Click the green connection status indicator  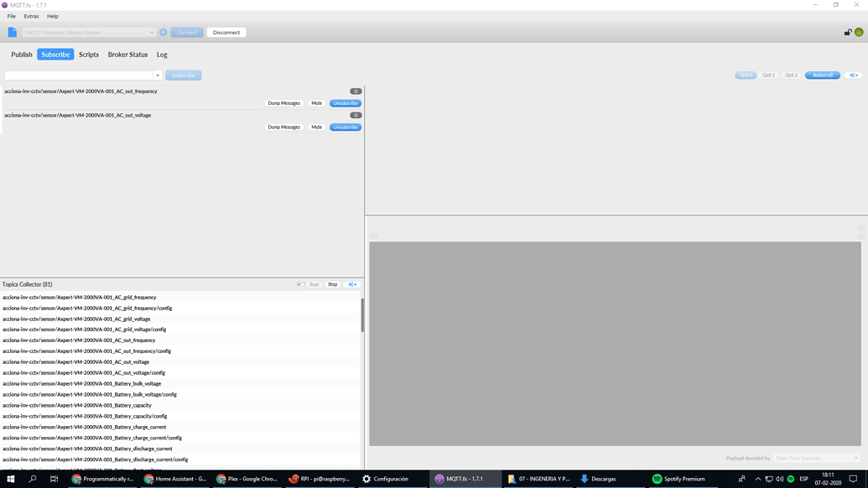[x=859, y=32]
